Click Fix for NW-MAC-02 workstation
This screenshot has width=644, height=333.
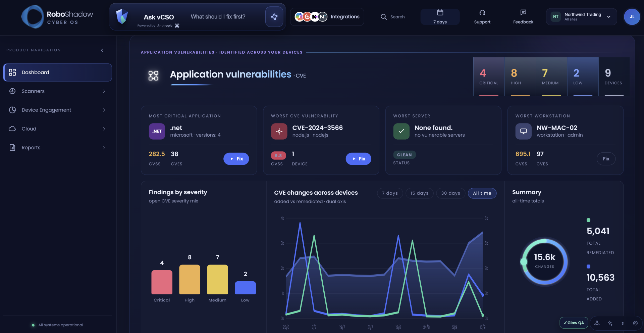pyautogui.click(x=606, y=159)
